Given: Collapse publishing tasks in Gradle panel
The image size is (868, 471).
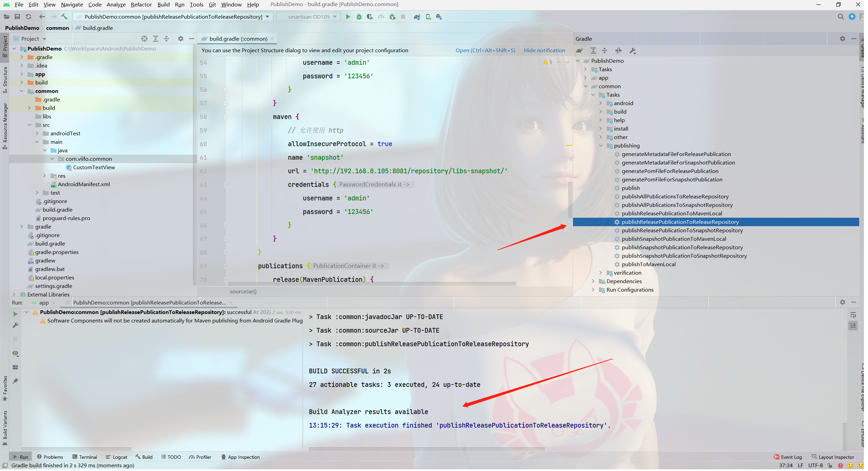Looking at the screenshot, I should coord(600,145).
